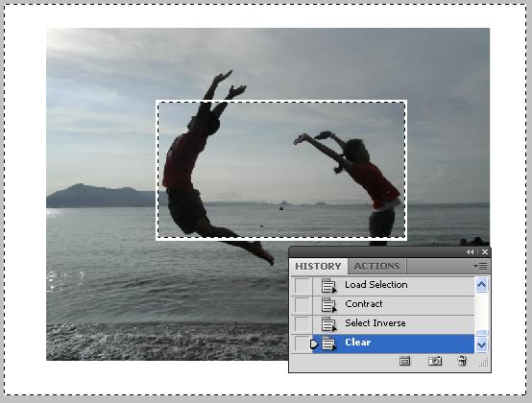
Task: Create a new snapshot with camera icon
Action: coord(435,361)
